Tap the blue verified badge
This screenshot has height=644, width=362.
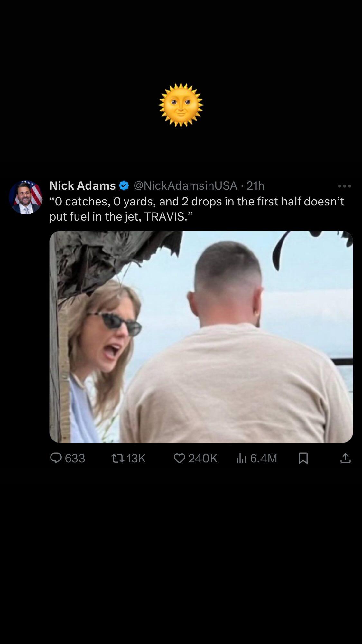pos(124,186)
